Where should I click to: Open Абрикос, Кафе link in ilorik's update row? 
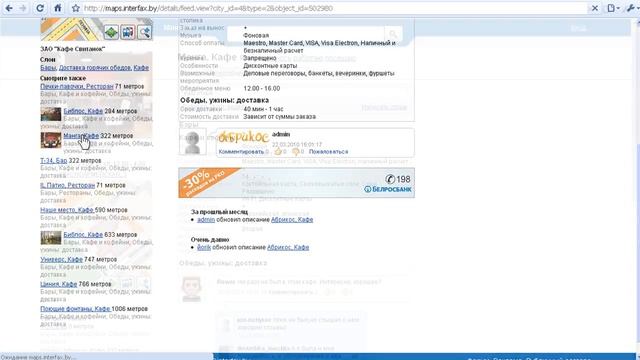(288, 247)
